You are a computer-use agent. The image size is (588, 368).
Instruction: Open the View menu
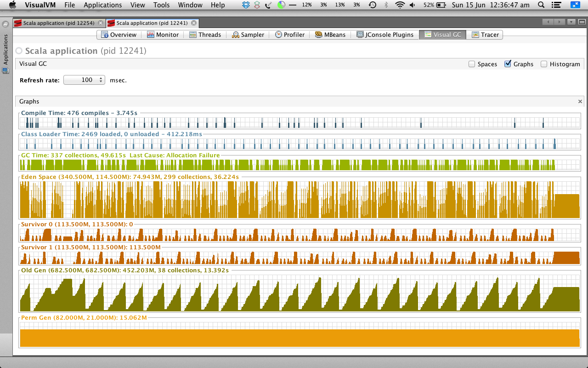click(138, 5)
